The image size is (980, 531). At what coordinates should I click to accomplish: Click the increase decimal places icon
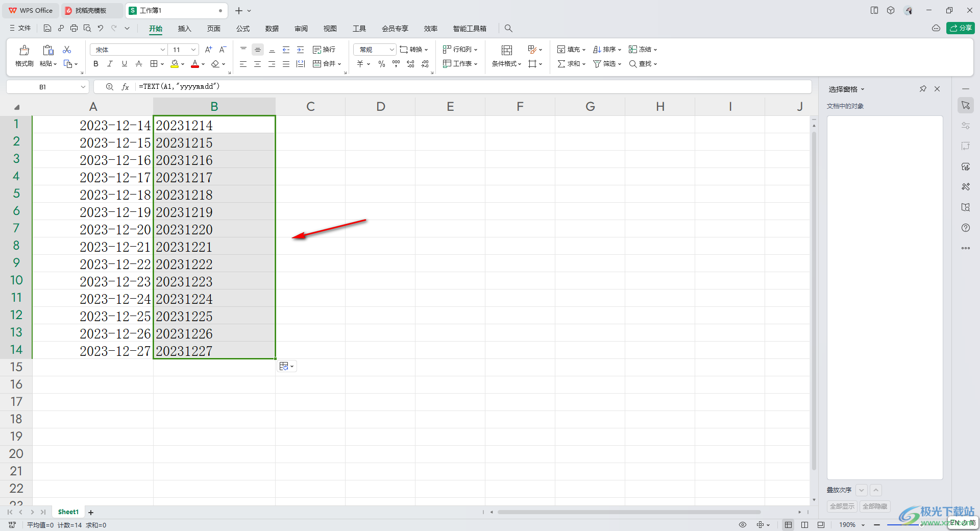tap(410, 64)
